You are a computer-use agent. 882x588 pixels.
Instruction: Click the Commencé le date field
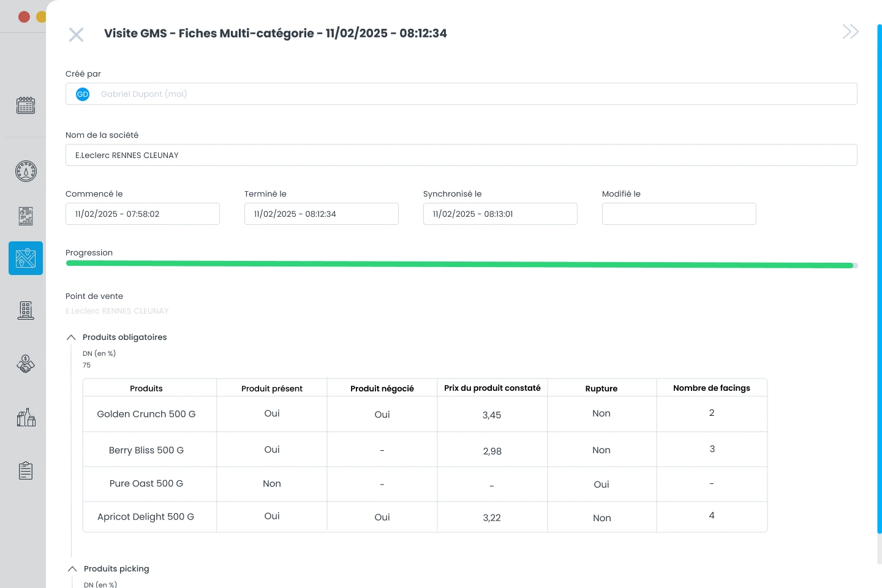click(143, 214)
